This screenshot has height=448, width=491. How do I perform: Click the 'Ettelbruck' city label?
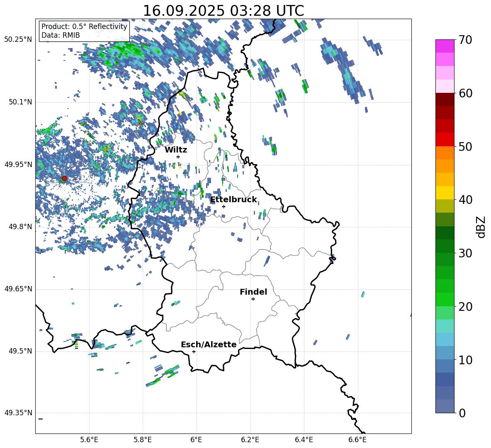pyautogui.click(x=233, y=200)
